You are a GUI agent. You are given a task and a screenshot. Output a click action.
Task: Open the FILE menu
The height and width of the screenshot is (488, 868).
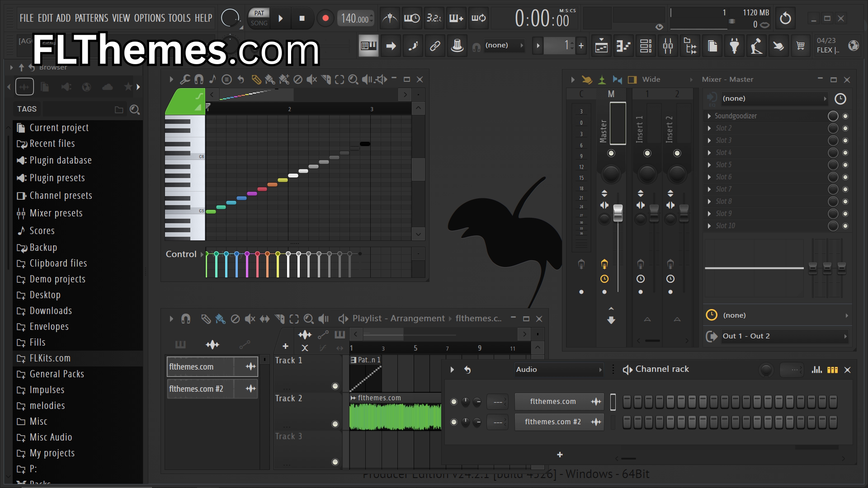coord(27,18)
